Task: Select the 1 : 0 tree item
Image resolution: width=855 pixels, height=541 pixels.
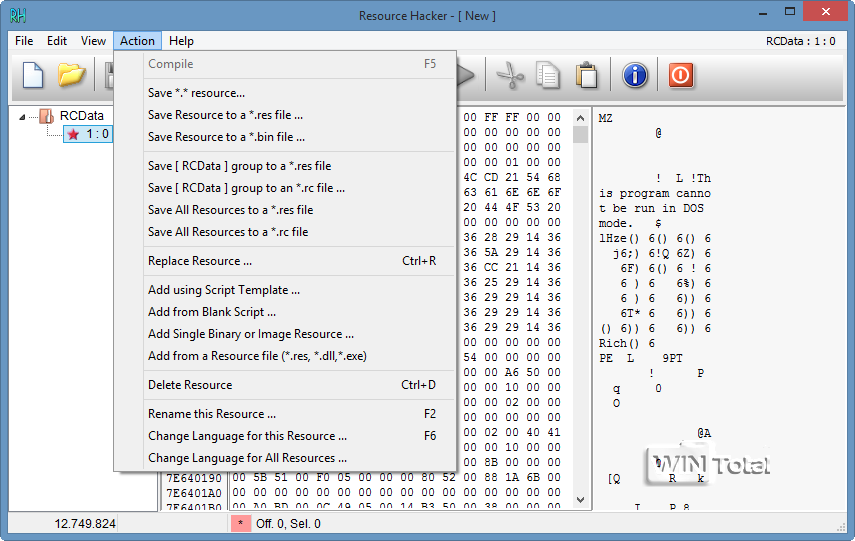Action: click(x=88, y=134)
